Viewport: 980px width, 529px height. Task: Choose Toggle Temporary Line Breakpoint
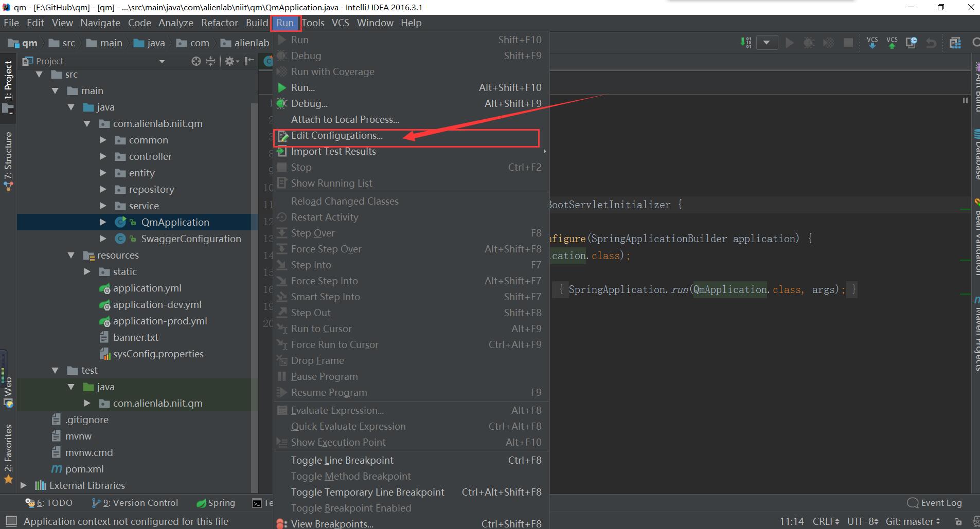coord(411,492)
